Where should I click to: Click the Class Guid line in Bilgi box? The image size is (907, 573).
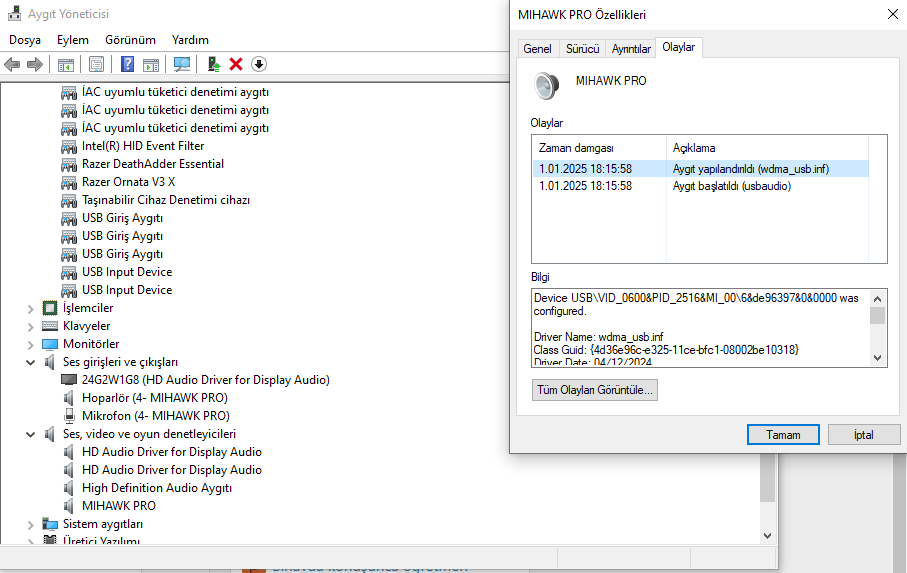(x=666, y=350)
